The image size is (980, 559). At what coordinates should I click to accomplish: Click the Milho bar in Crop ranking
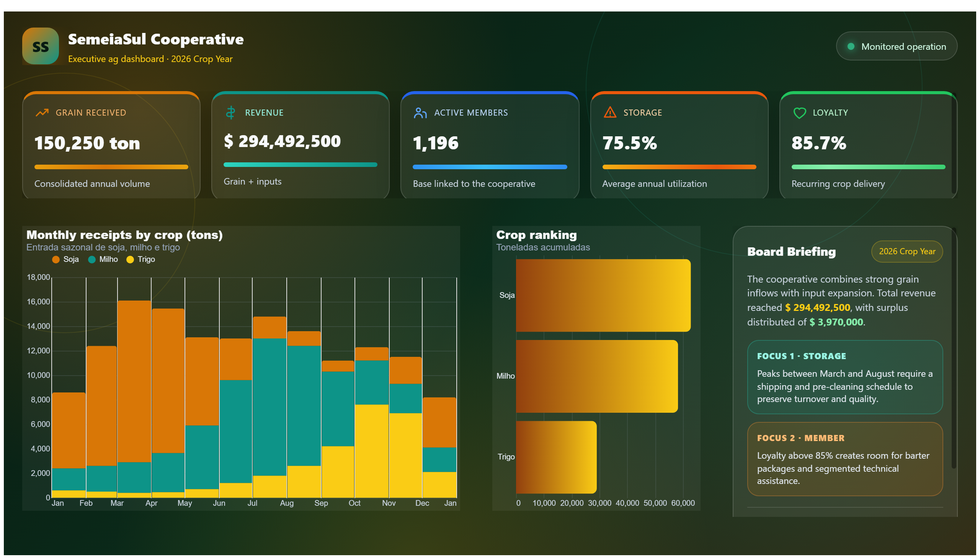[596, 376]
